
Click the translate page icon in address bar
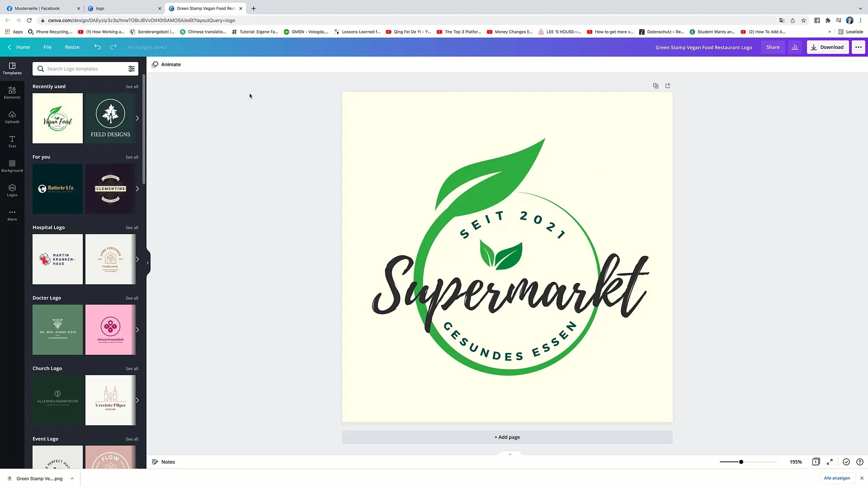click(782, 20)
